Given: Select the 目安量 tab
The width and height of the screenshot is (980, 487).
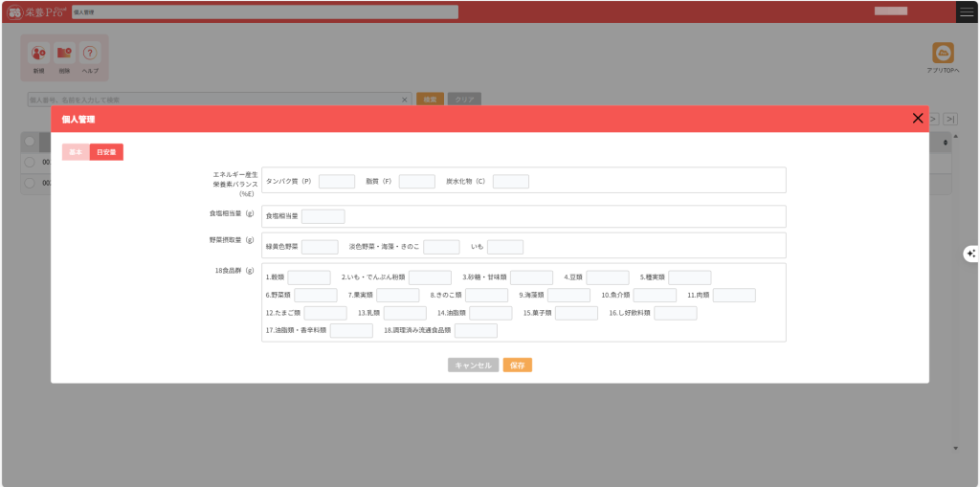Looking at the screenshot, I should click(x=106, y=152).
